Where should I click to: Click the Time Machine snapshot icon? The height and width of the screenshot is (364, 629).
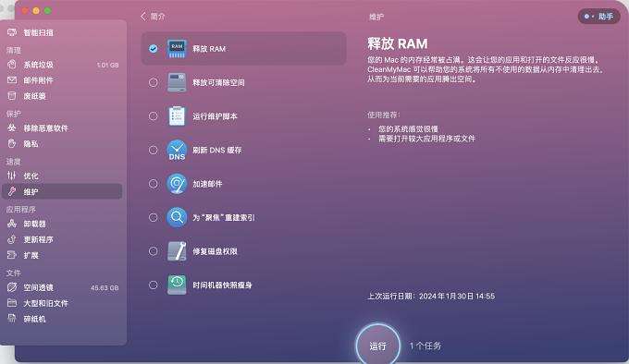tap(177, 285)
